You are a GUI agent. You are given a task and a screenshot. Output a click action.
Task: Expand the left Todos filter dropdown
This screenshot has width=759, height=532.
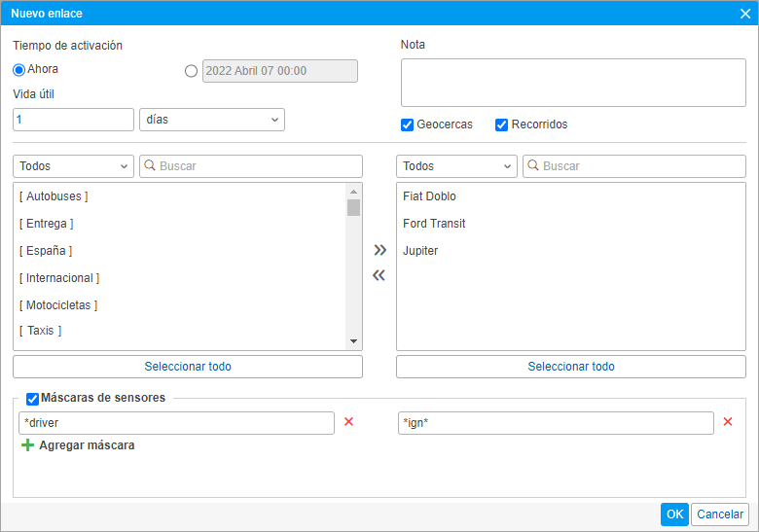point(73,166)
